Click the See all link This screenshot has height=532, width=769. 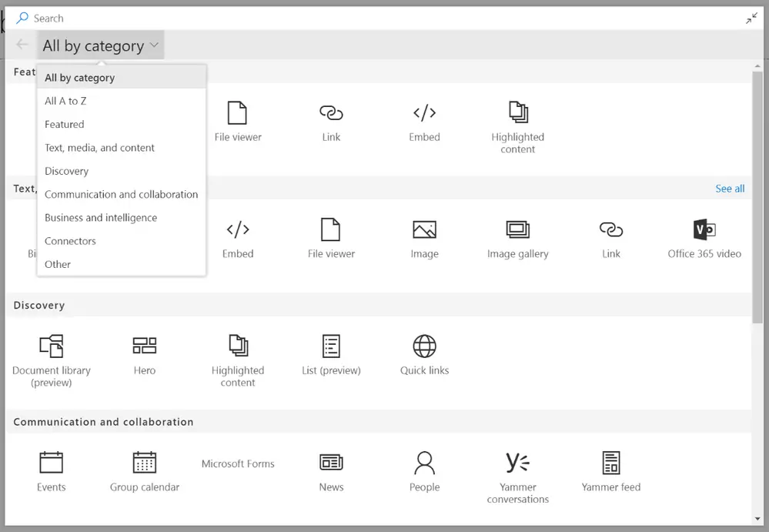[729, 188]
